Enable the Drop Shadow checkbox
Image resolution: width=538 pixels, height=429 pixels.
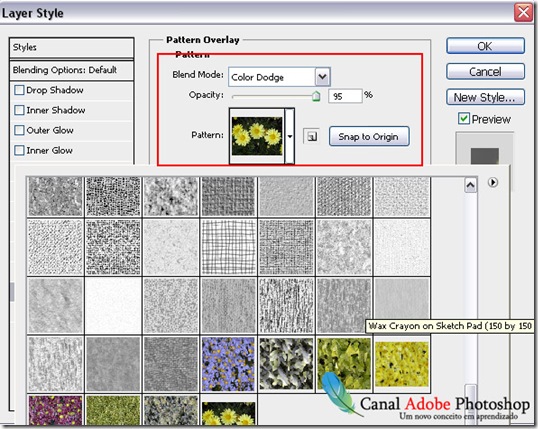[x=19, y=90]
